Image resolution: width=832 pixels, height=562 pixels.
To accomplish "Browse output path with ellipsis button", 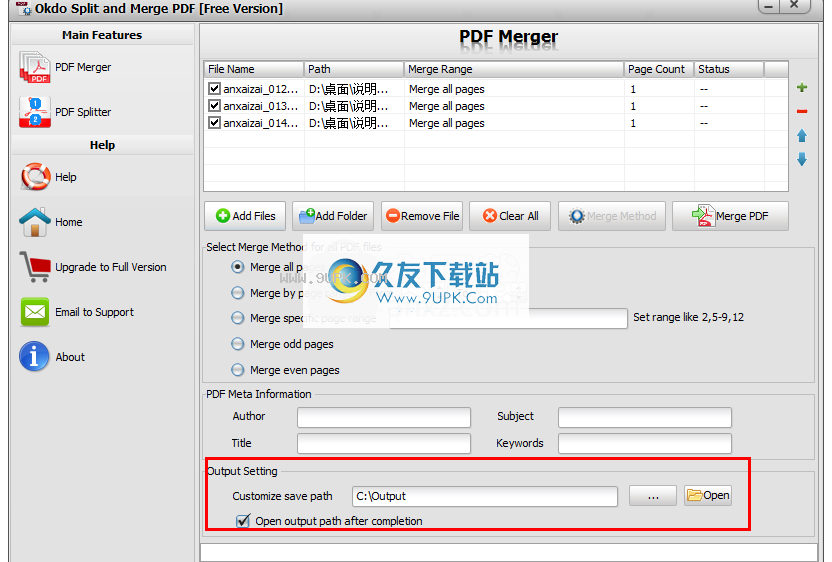I will tap(653, 496).
